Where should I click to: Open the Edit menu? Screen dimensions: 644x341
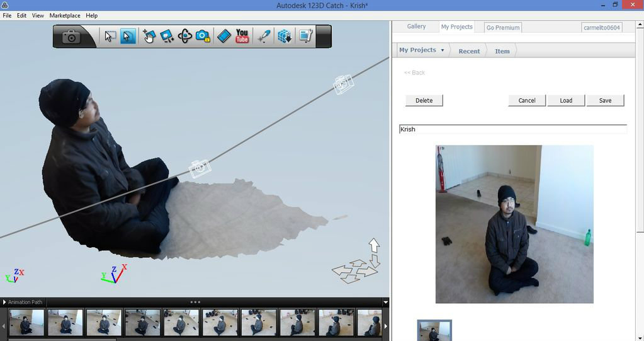click(x=21, y=16)
